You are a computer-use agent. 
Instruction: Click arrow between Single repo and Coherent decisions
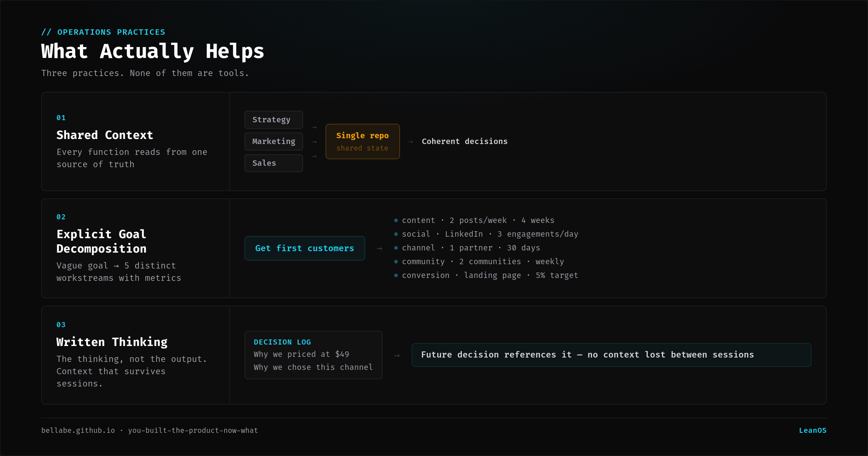(x=410, y=142)
